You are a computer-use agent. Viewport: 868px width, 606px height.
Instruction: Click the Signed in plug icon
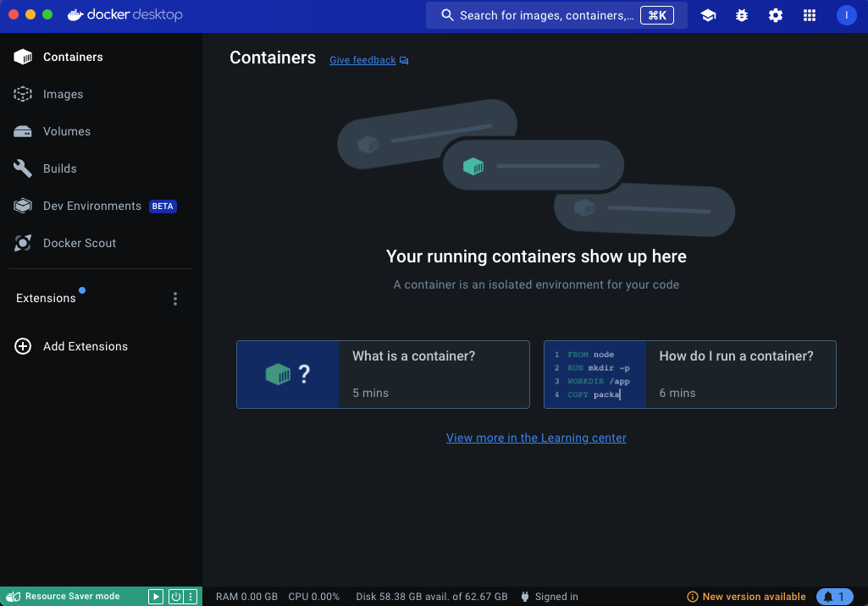click(x=525, y=597)
